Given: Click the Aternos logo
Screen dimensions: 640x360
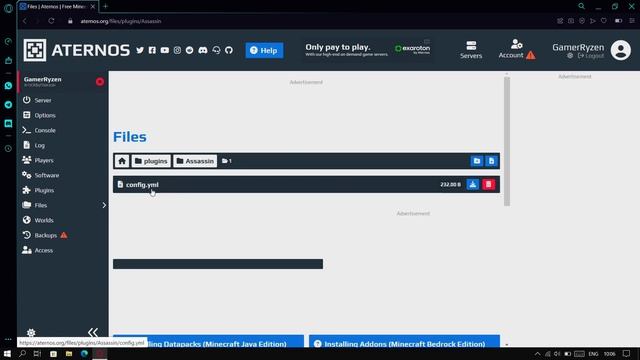Looking at the screenshot, I should pos(77,50).
